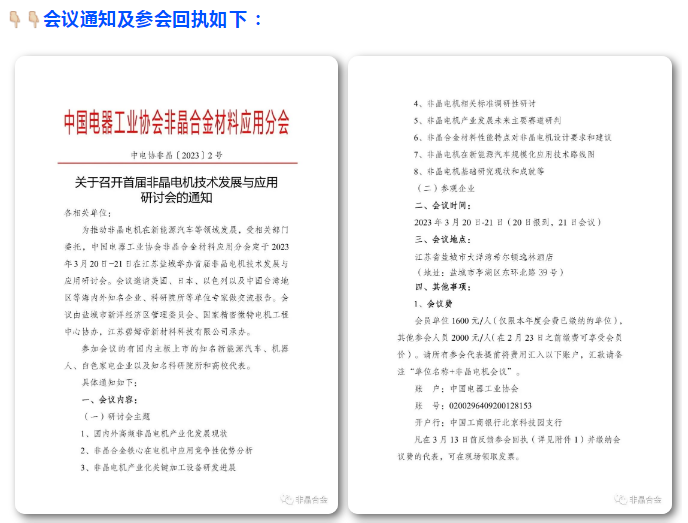This screenshot has width=688, height=523.
Task: Click title 关于召开首届非晶电机技术发展与应用
Action: (176, 182)
